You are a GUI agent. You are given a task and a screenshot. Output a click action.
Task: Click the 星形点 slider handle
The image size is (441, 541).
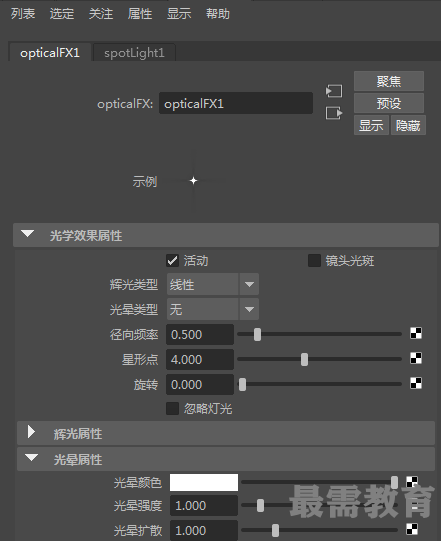click(x=304, y=360)
